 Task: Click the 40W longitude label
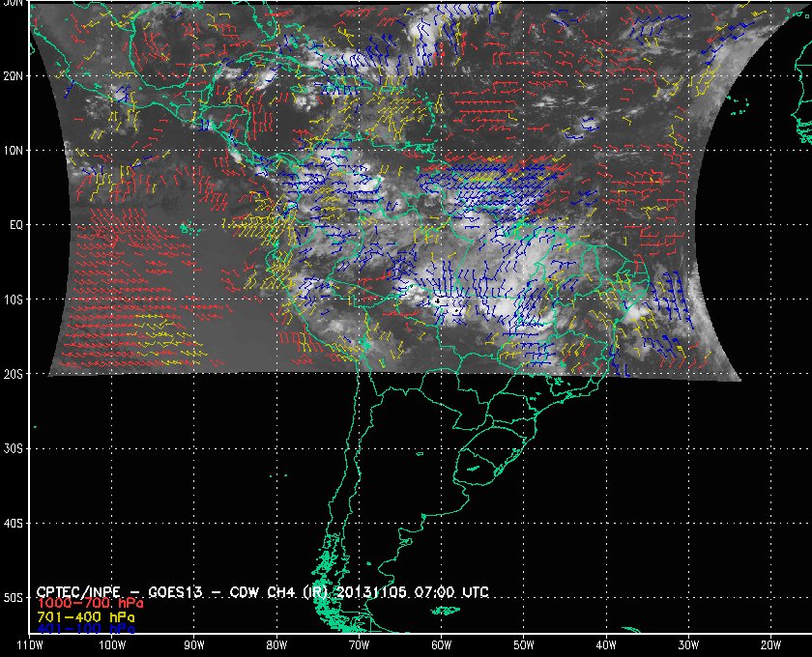click(606, 645)
